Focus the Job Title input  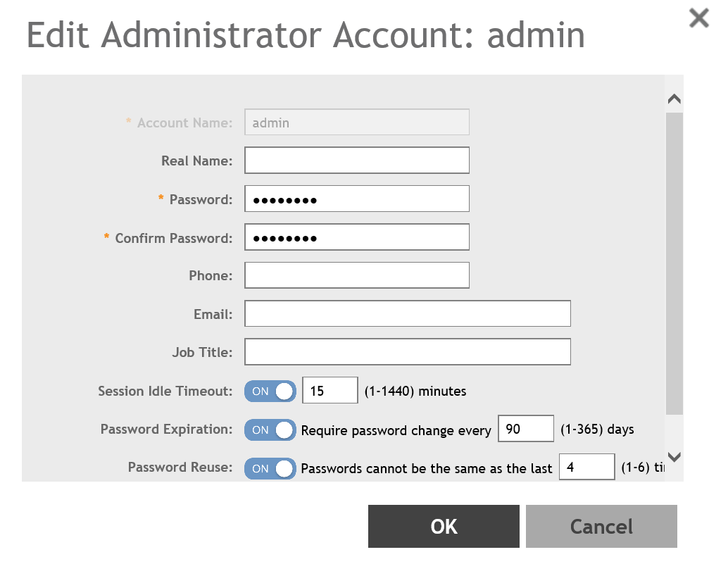(x=407, y=352)
